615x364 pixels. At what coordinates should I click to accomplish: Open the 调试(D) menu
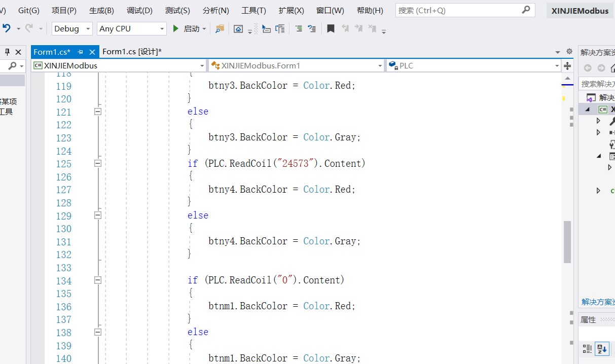(139, 10)
